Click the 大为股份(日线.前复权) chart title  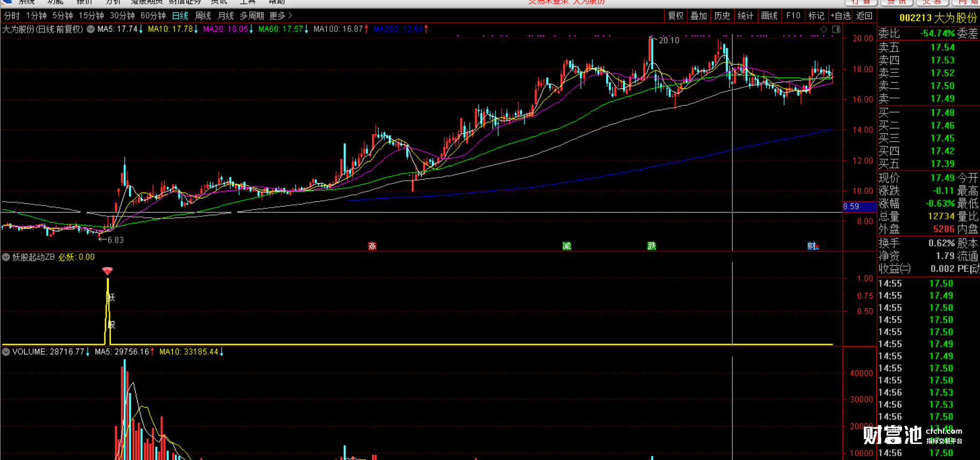point(43,29)
